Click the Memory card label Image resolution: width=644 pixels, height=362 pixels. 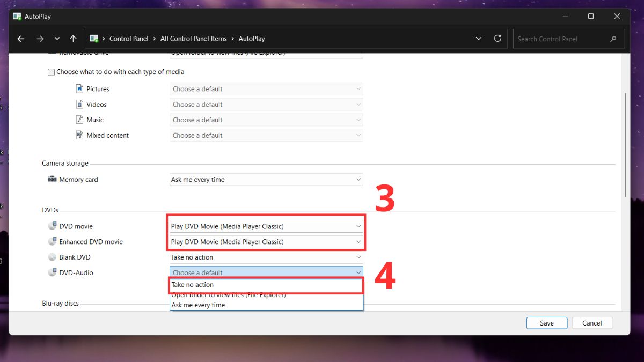78,180
